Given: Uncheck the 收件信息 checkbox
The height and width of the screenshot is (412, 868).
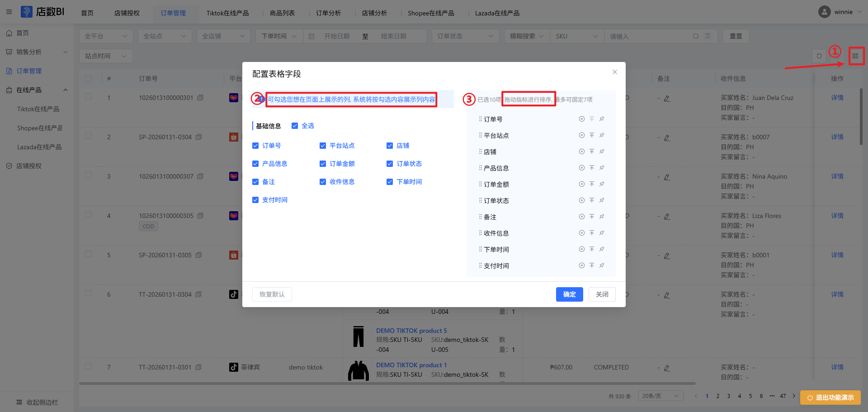Looking at the screenshot, I should pyautogui.click(x=323, y=182).
